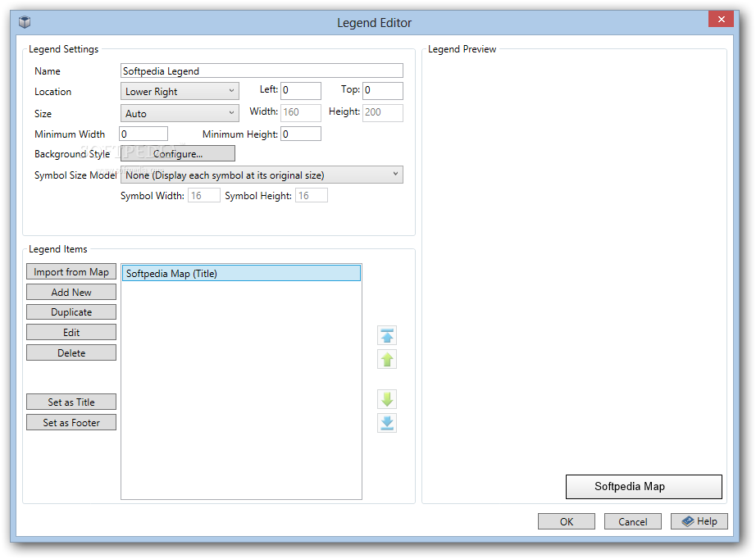The width and height of the screenshot is (756, 559).
Task: Click the Height field showing 200
Action: [383, 112]
